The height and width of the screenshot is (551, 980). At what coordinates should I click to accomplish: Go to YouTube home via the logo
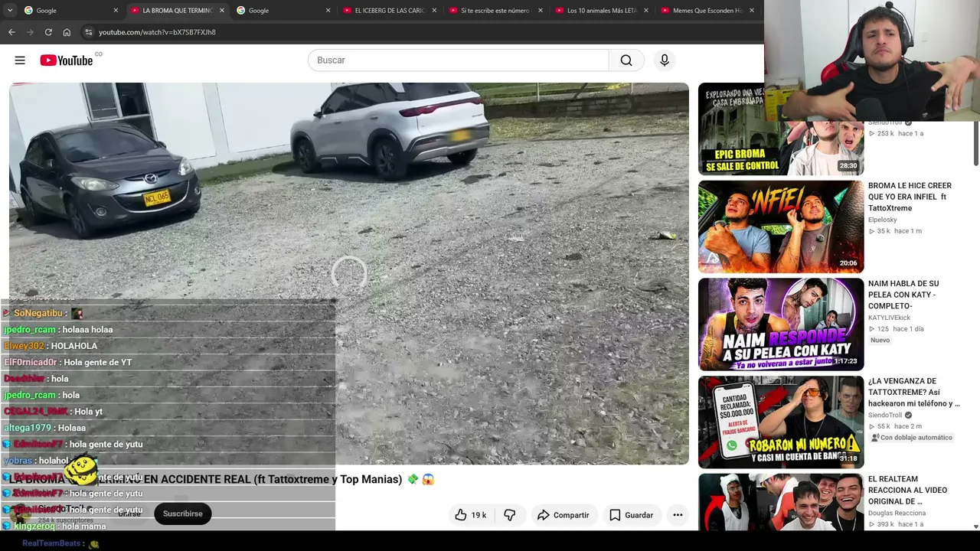click(x=67, y=60)
